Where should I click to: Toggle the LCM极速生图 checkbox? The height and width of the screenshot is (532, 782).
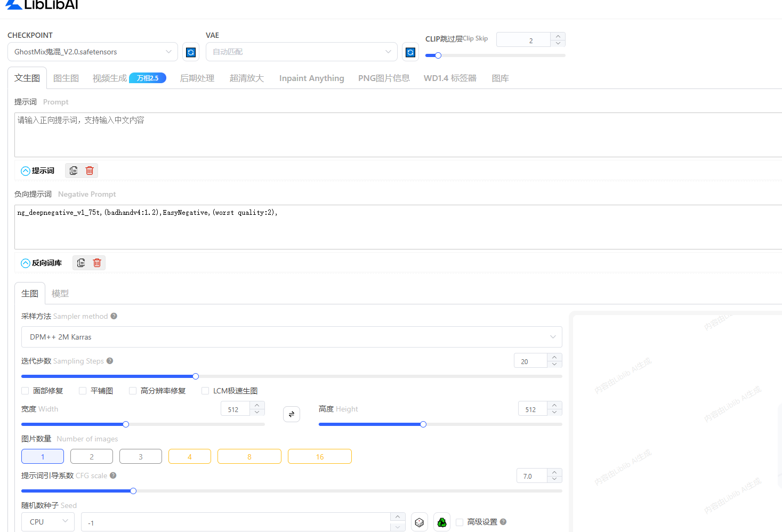coord(205,391)
